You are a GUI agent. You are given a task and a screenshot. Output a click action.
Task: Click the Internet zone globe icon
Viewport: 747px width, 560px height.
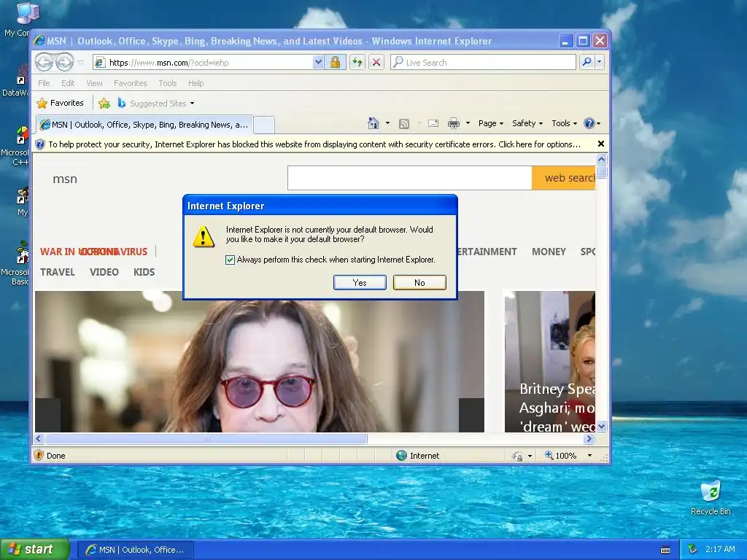pos(402,455)
